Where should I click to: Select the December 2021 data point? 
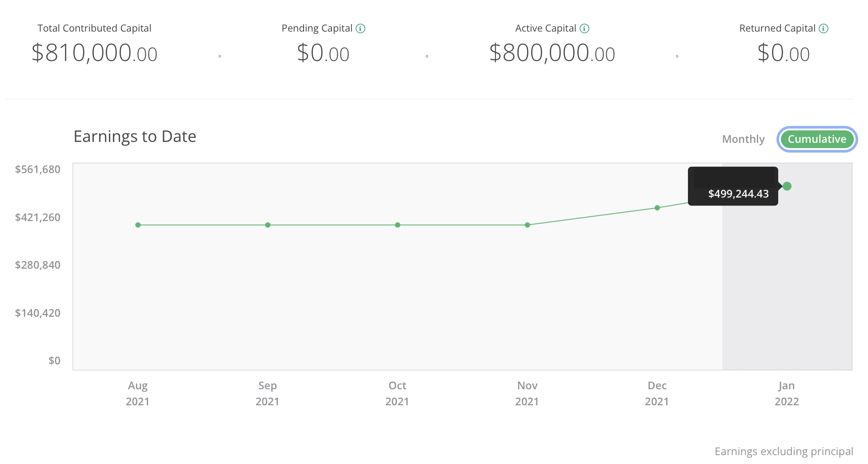tap(657, 207)
